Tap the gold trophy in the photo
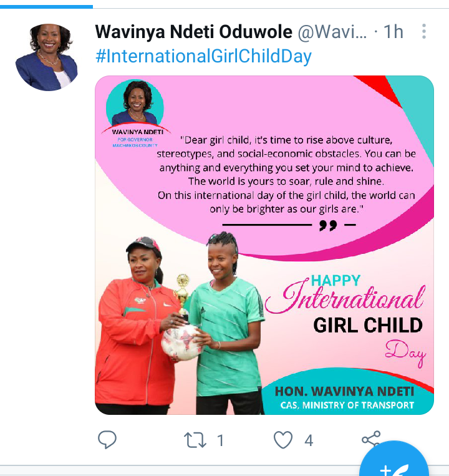The height and width of the screenshot is (476, 449). [x=182, y=294]
